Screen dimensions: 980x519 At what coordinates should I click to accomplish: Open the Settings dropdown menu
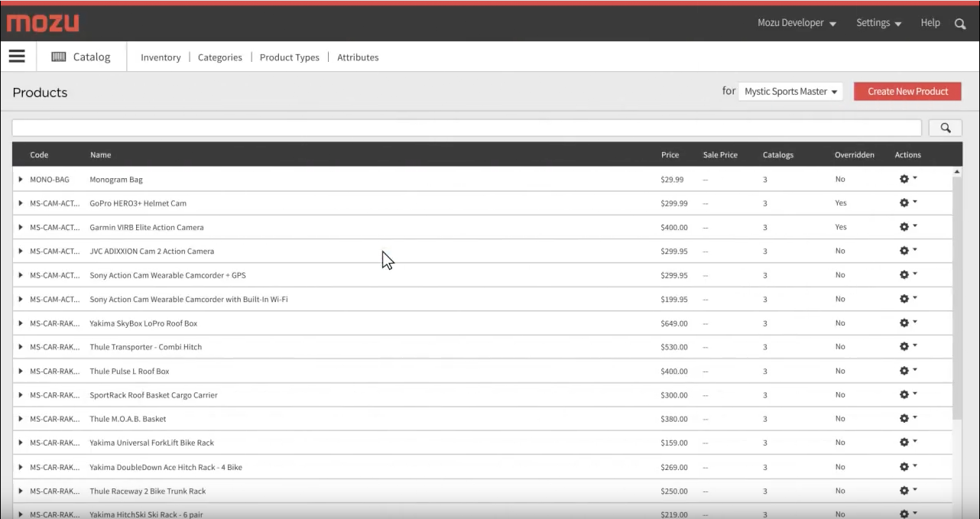(x=879, y=23)
